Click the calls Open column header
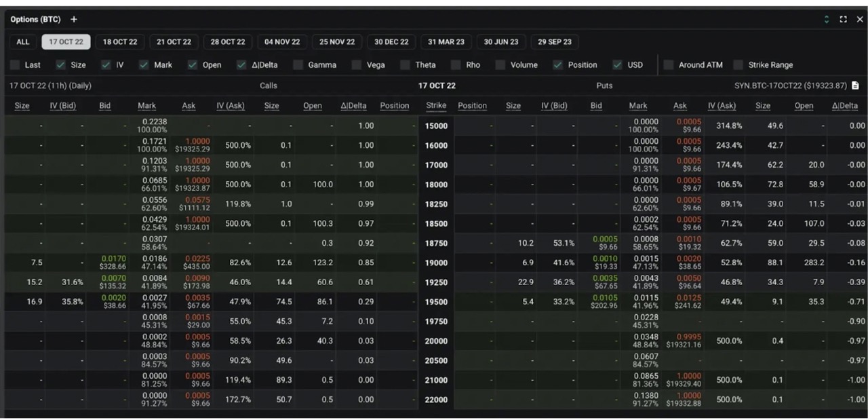This screenshot has height=420, width=868. [x=312, y=106]
